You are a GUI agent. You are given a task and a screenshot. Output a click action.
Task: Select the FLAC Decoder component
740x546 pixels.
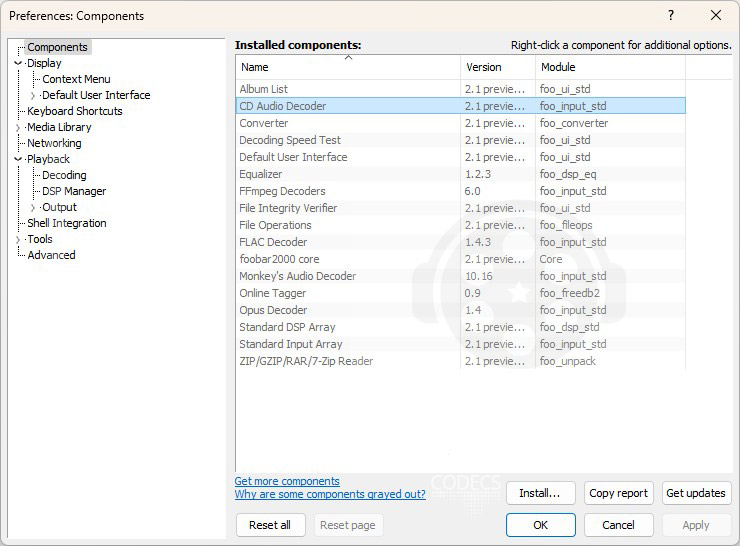tap(461, 242)
